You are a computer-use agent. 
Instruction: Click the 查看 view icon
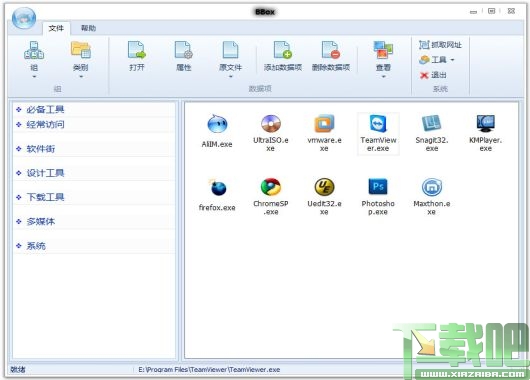[x=383, y=51]
